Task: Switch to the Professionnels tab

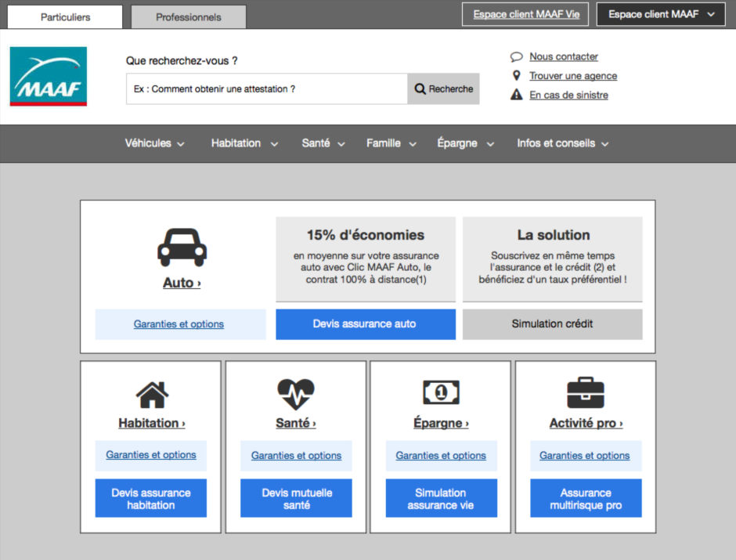Action: (188, 17)
